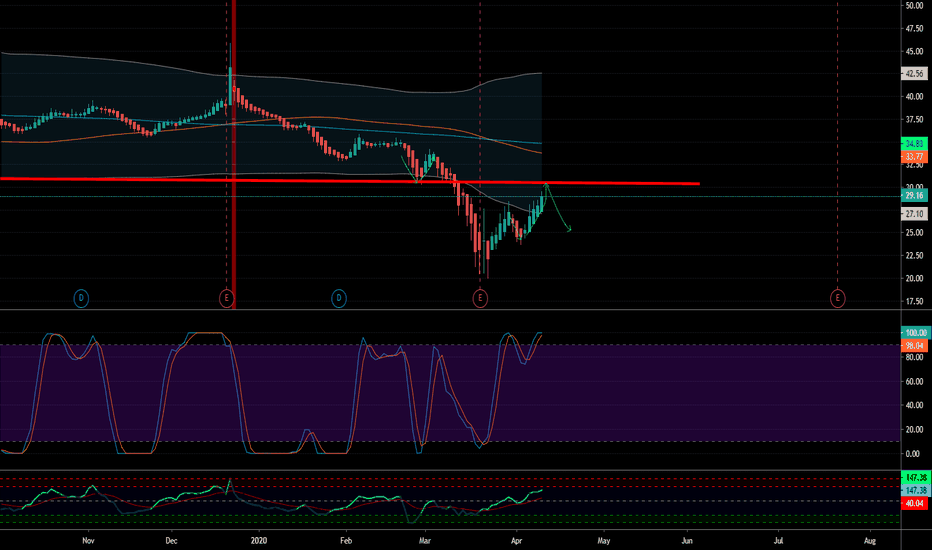
Task: Click the 22.50 price axis tick
Action: tap(914, 256)
